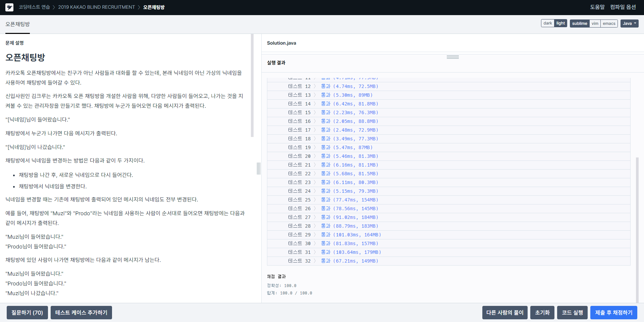The height and width of the screenshot is (322, 644).
Task: Click the 테스트 18 result row
Action: click(x=449, y=139)
